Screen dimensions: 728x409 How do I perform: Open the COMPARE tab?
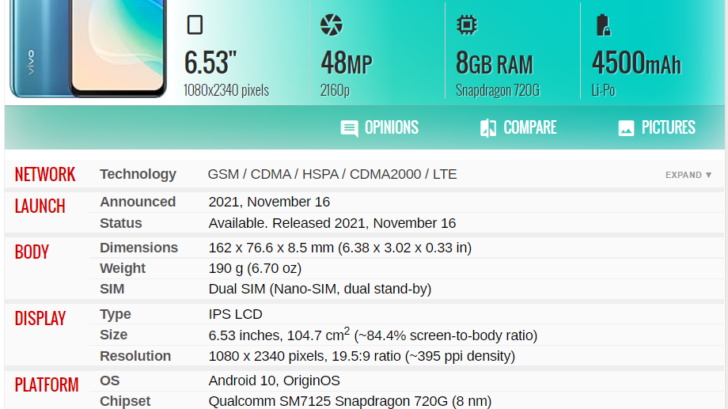coord(518,128)
